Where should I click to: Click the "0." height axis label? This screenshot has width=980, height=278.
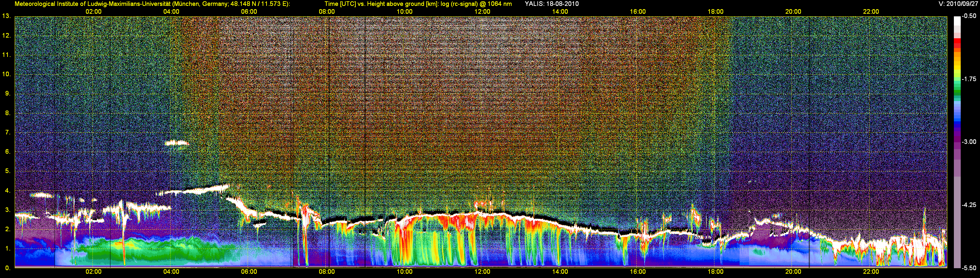(x=8, y=268)
